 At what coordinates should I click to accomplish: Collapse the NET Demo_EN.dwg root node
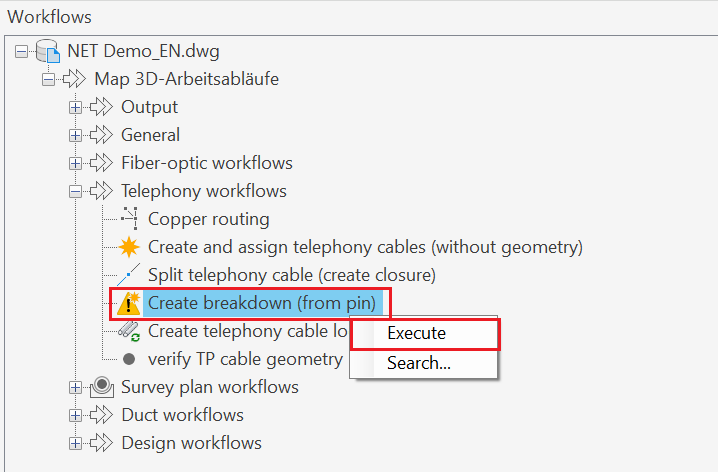pyautogui.click(x=21, y=51)
